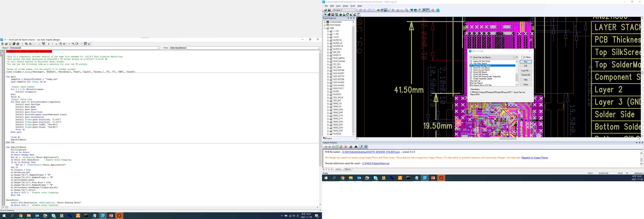Select the GND_EARTH net in Project Explorer
Image resolution: width=644 pixels, height=219 pixels.
338,58
